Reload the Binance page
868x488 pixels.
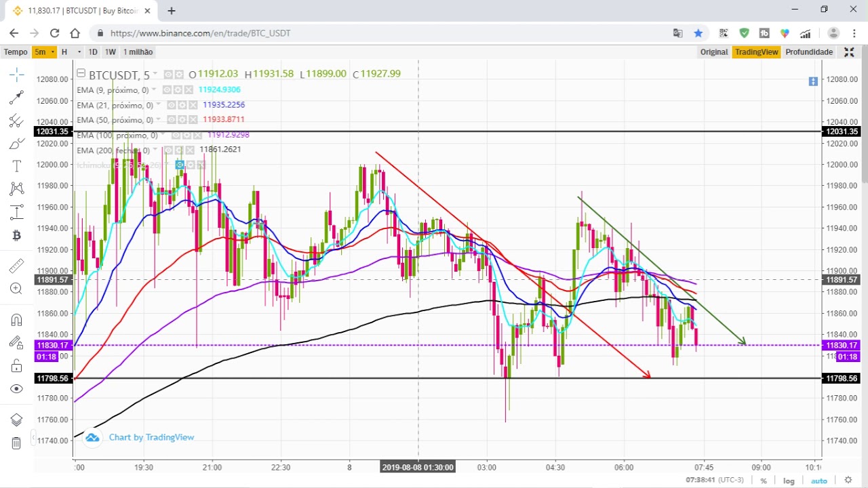(54, 33)
